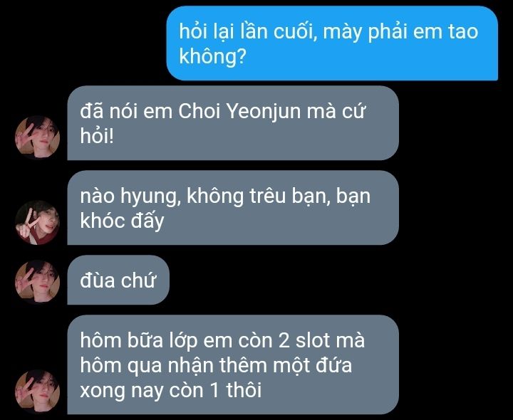Screen dimensions: 513x420
Task: Click the line "xong nay còn 1 thôi"
Action: [x=171, y=390]
